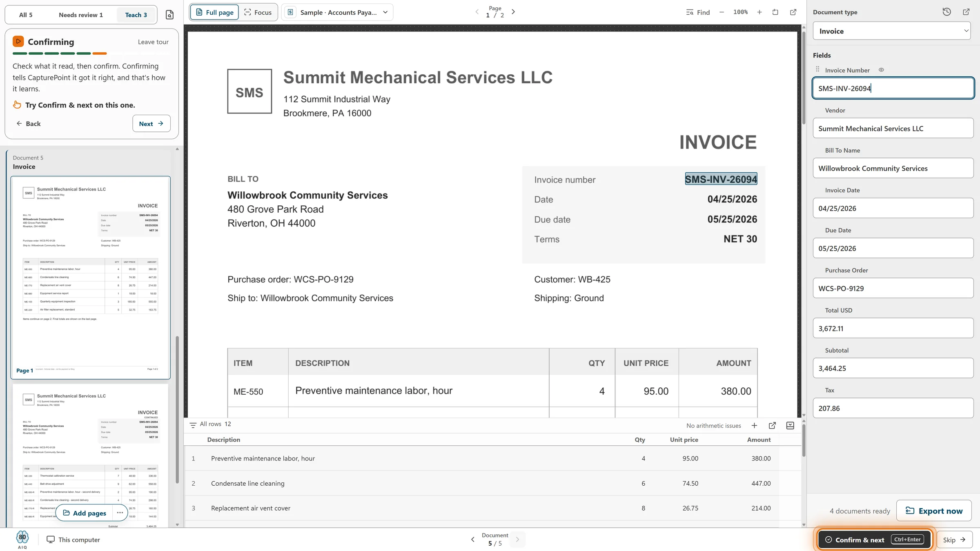Click into the Invoice Number field

(x=893, y=88)
